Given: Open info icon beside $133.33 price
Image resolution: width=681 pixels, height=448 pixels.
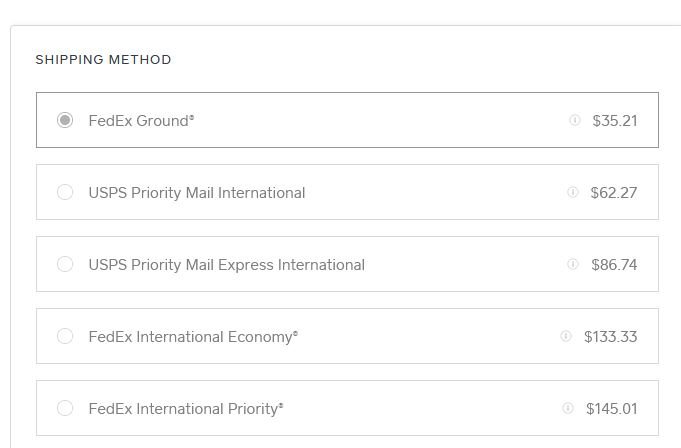Looking at the screenshot, I should 565,336.
